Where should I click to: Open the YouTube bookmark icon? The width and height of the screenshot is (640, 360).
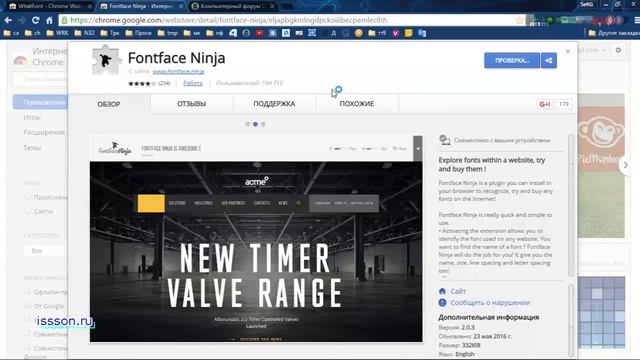[x=259, y=33]
